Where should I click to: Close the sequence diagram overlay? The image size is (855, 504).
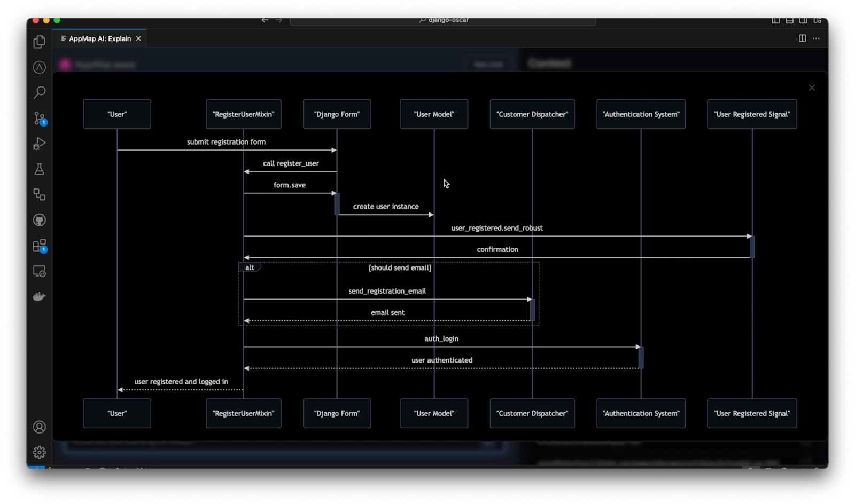[812, 88]
